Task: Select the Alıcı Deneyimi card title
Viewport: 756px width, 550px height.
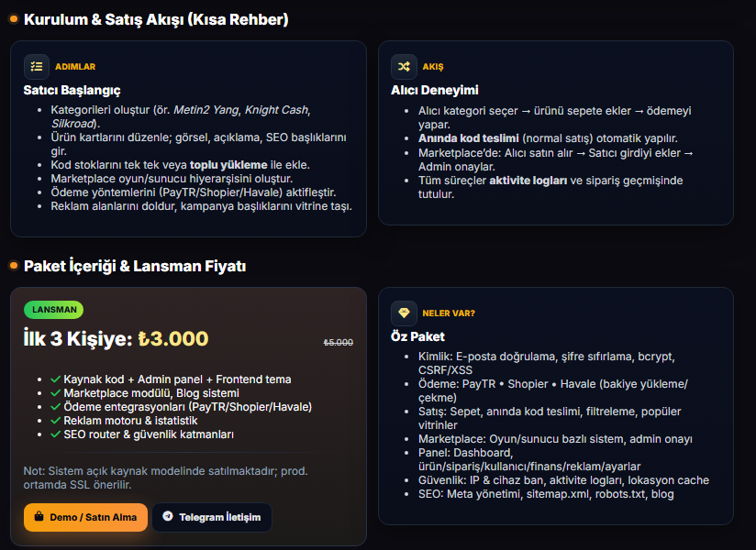Action: (434, 91)
